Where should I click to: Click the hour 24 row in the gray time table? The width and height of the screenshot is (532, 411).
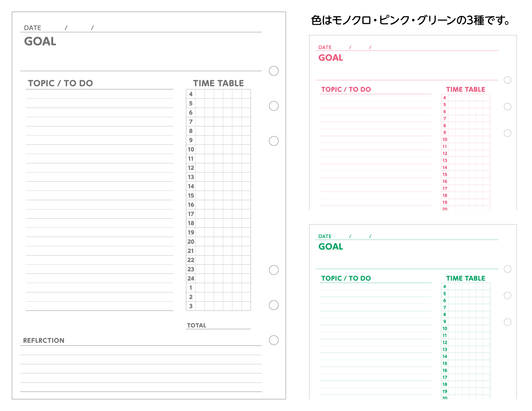pos(218,278)
